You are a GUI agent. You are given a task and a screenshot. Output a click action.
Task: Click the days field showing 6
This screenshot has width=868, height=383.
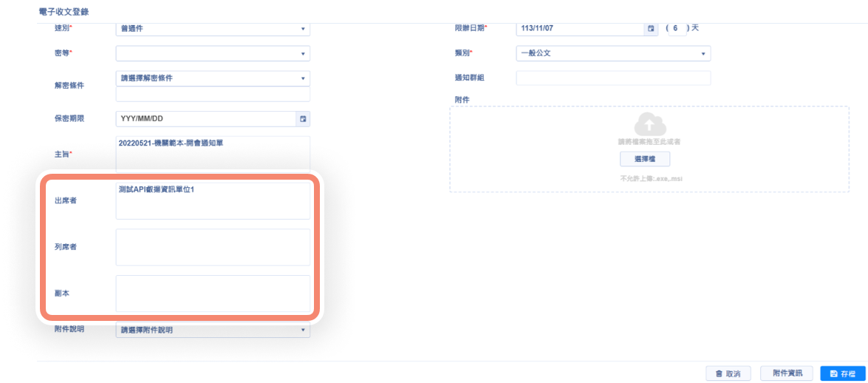[x=676, y=29]
